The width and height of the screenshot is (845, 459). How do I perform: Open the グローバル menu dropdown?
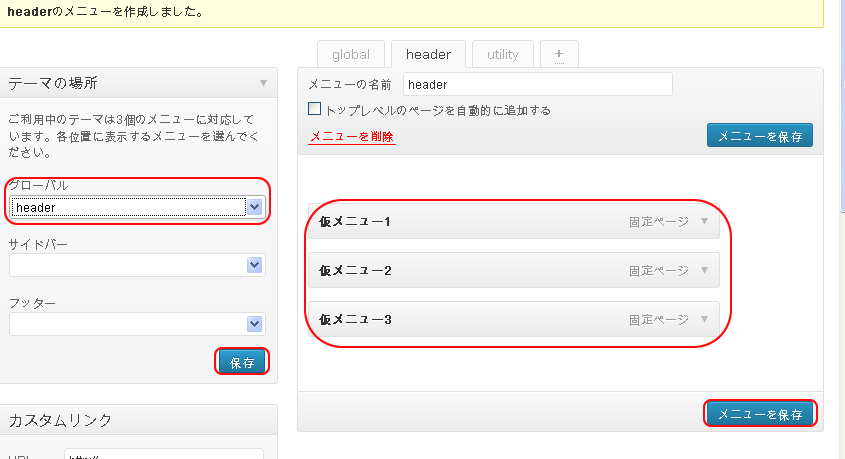(254, 207)
